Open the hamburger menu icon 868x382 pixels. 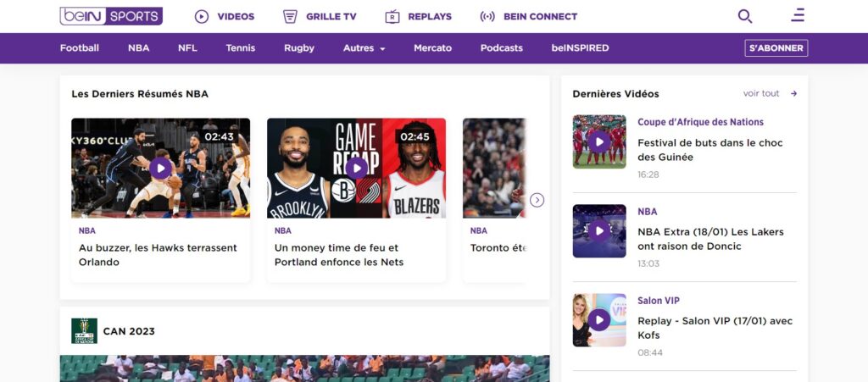[x=798, y=15]
